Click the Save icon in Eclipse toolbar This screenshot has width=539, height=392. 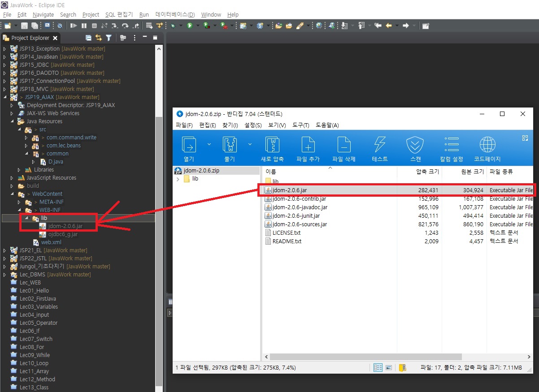tap(24, 26)
